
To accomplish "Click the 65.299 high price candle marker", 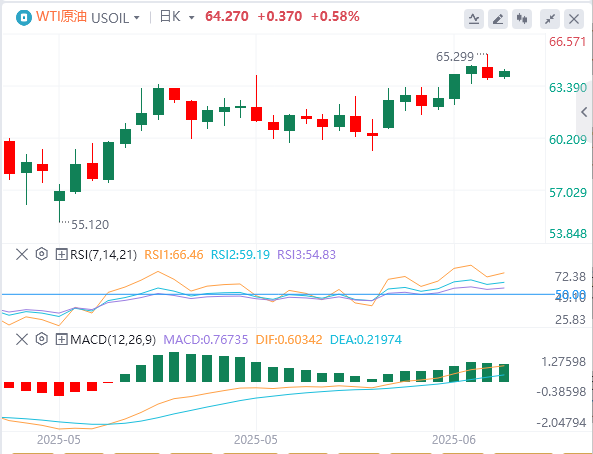I will click(x=455, y=57).
